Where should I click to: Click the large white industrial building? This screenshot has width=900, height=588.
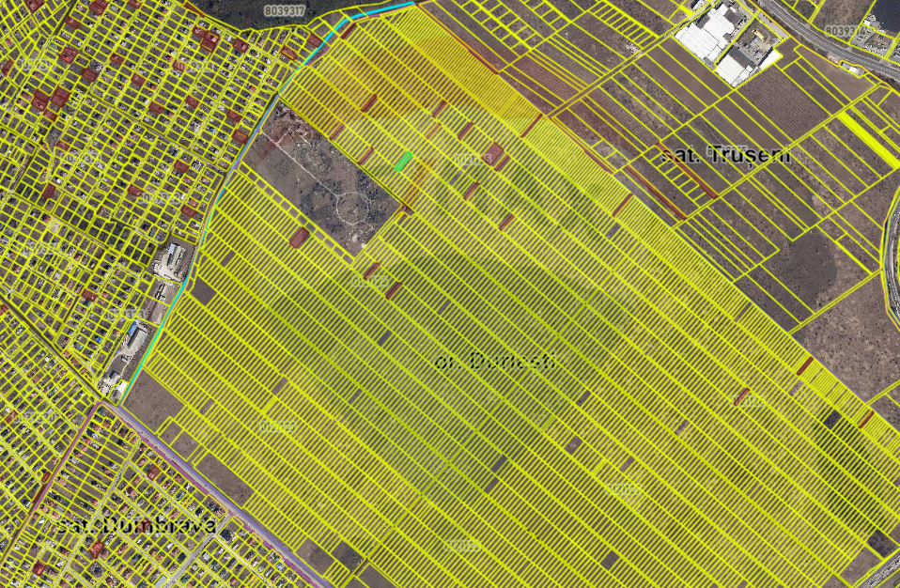coord(708,31)
